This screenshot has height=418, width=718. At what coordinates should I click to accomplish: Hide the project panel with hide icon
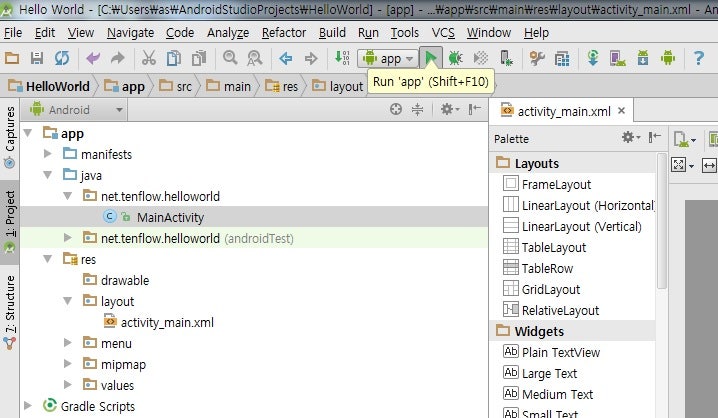tap(474, 109)
